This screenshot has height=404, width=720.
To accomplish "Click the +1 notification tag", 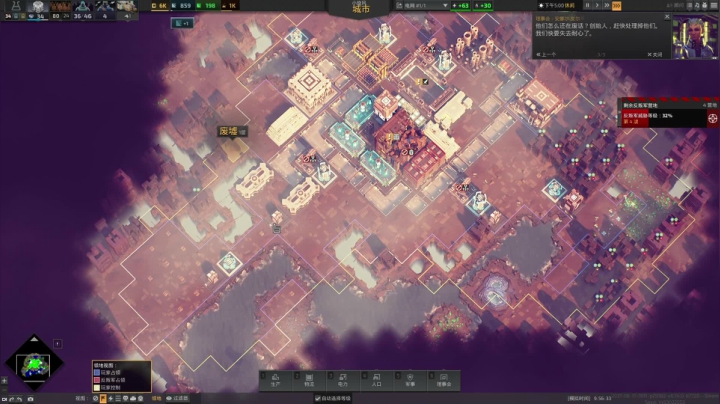I will click(x=182, y=23).
